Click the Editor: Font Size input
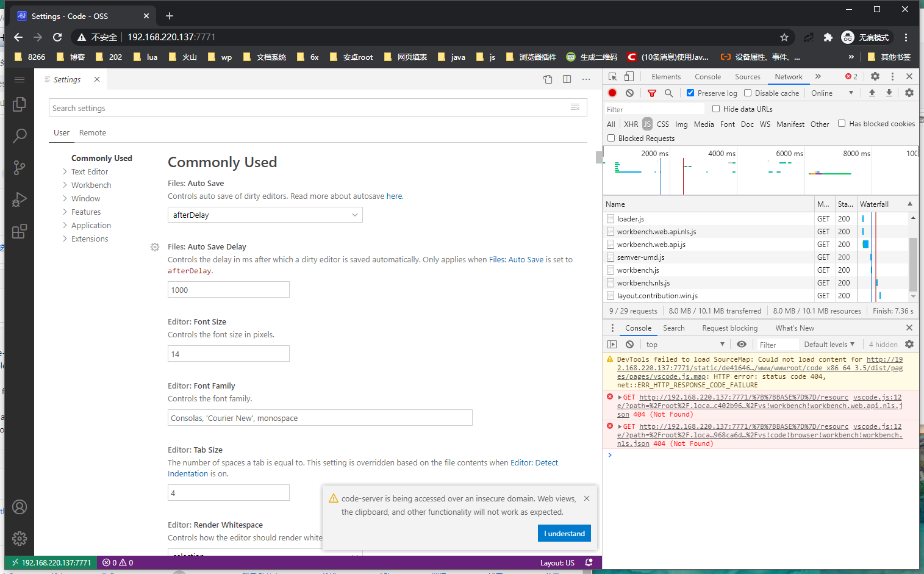Screen dimensions: 924x574 pyautogui.click(x=229, y=354)
